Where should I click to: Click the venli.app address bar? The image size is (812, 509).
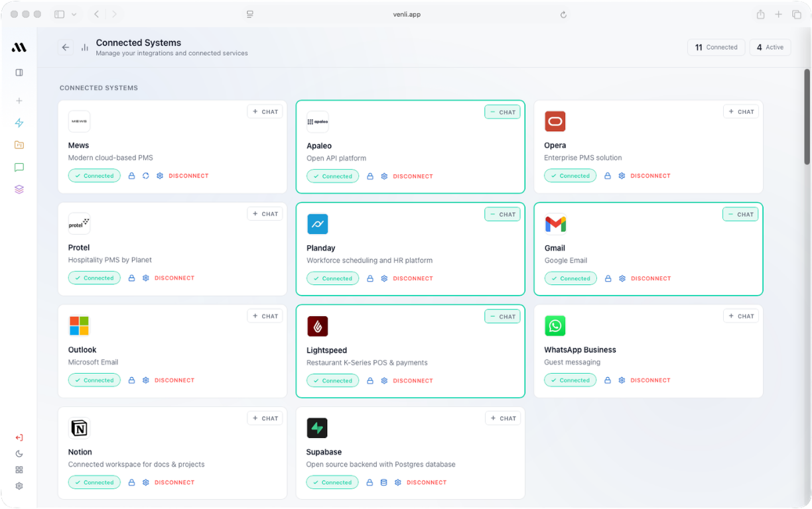[x=406, y=15]
